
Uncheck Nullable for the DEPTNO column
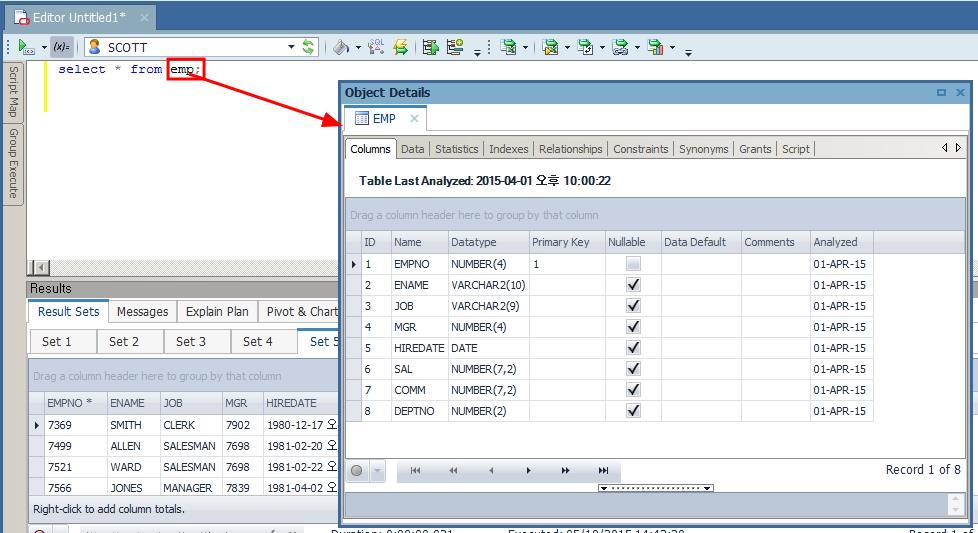coord(633,411)
